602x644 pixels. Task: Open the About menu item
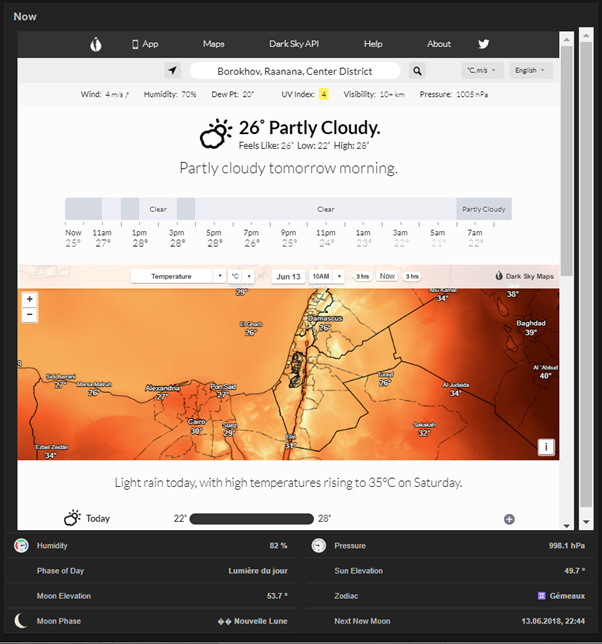[x=439, y=44]
